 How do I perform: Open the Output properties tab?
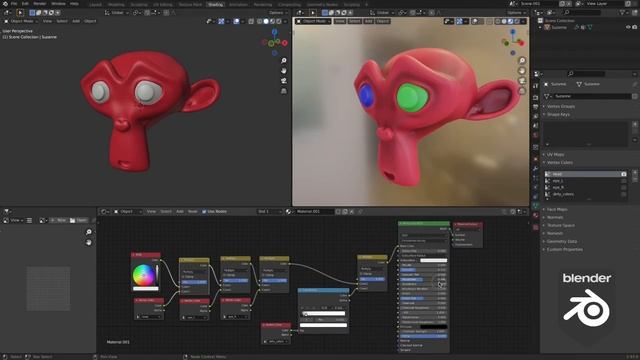536,107
